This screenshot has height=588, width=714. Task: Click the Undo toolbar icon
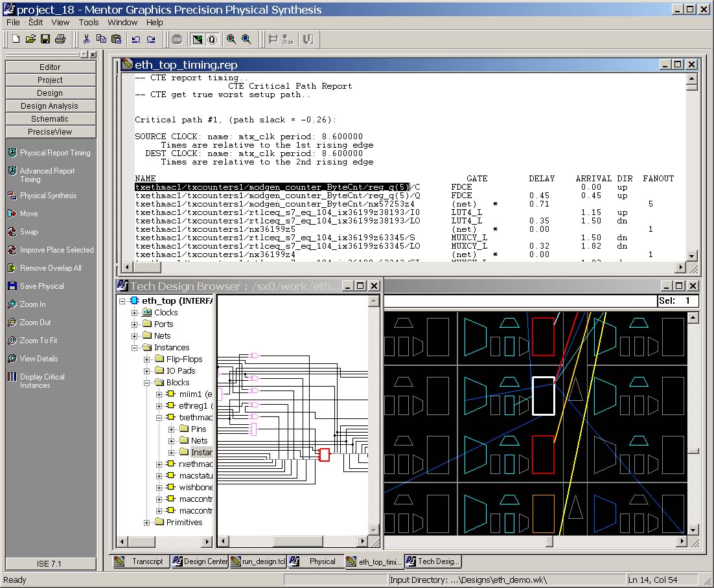click(x=135, y=39)
